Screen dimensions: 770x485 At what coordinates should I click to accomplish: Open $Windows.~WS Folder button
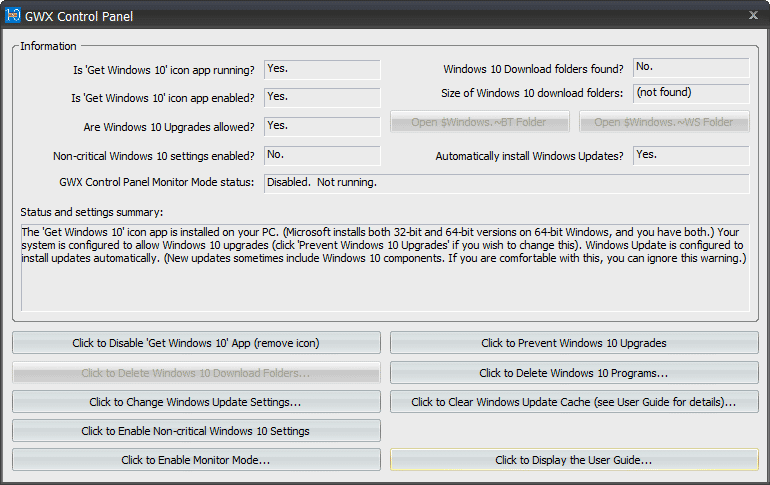pyautogui.click(x=664, y=122)
